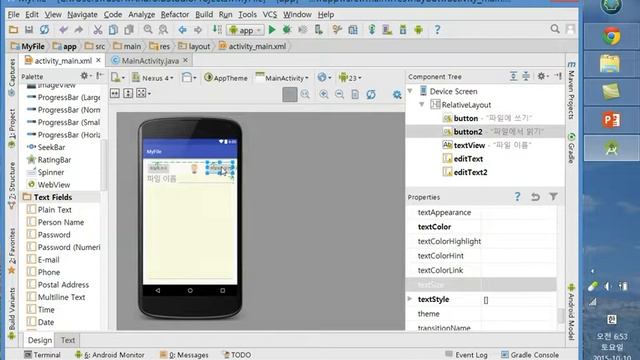Click the Find magnifier icon
The height and width of the screenshot is (360, 640).
coord(148,30)
